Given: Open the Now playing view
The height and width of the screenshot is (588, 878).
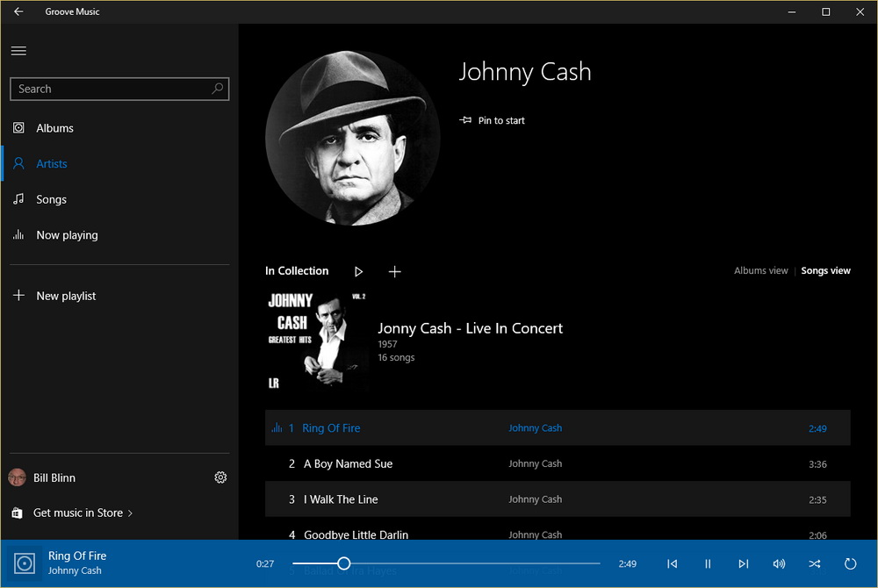Looking at the screenshot, I should (x=119, y=235).
